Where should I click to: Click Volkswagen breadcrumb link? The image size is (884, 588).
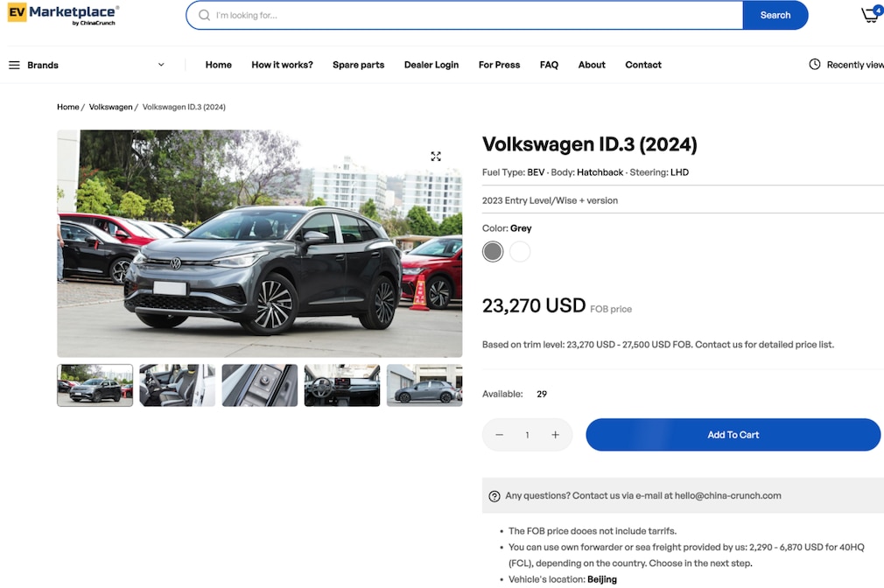pyautogui.click(x=110, y=107)
